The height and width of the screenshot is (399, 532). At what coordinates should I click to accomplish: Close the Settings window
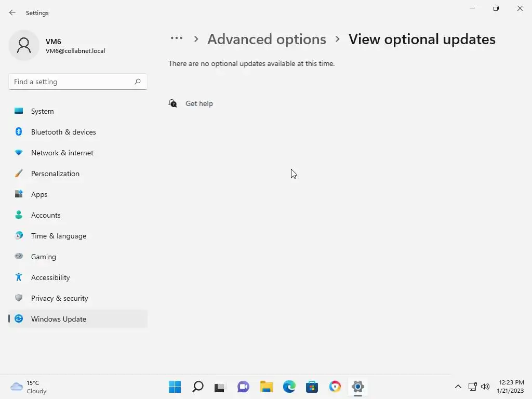[x=520, y=8]
